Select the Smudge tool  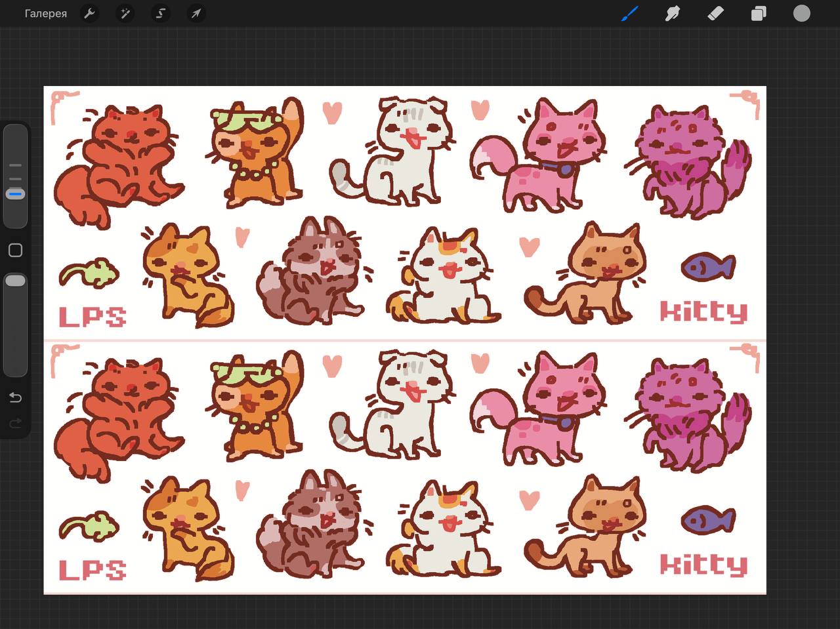tap(673, 13)
